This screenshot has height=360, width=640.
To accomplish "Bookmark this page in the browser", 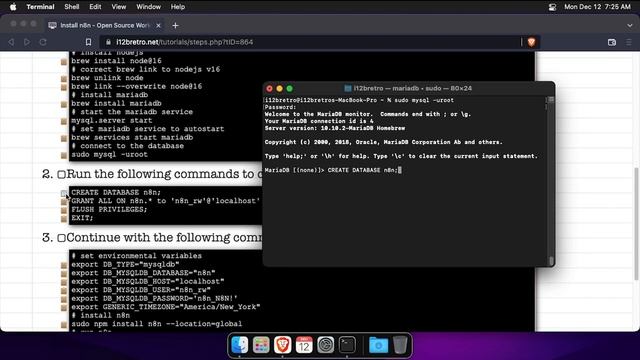I will point(89,42).
